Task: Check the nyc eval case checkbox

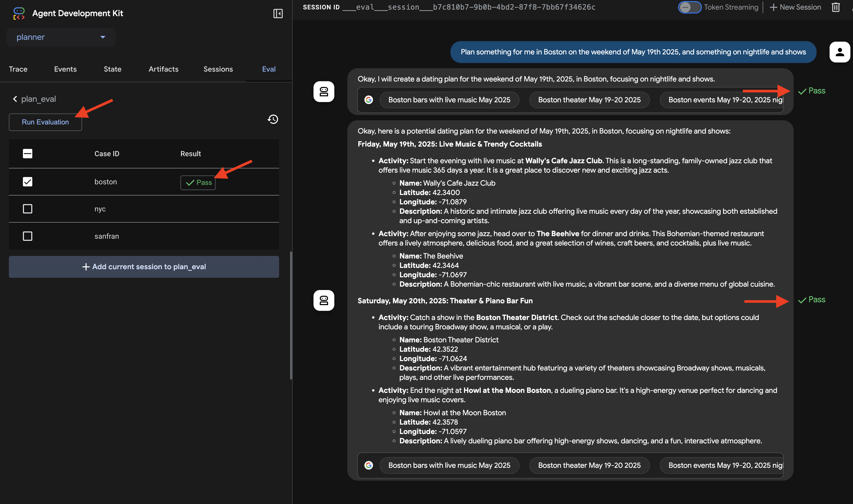Action: (27, 209)
